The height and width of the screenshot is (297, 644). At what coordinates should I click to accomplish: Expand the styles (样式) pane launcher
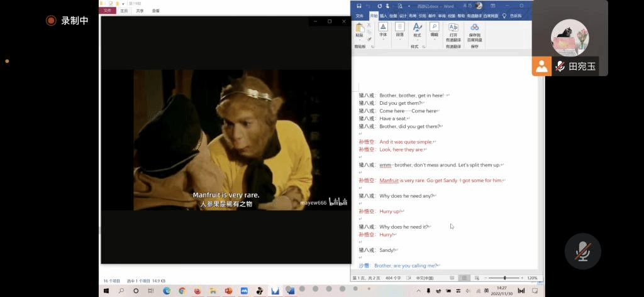424,46
